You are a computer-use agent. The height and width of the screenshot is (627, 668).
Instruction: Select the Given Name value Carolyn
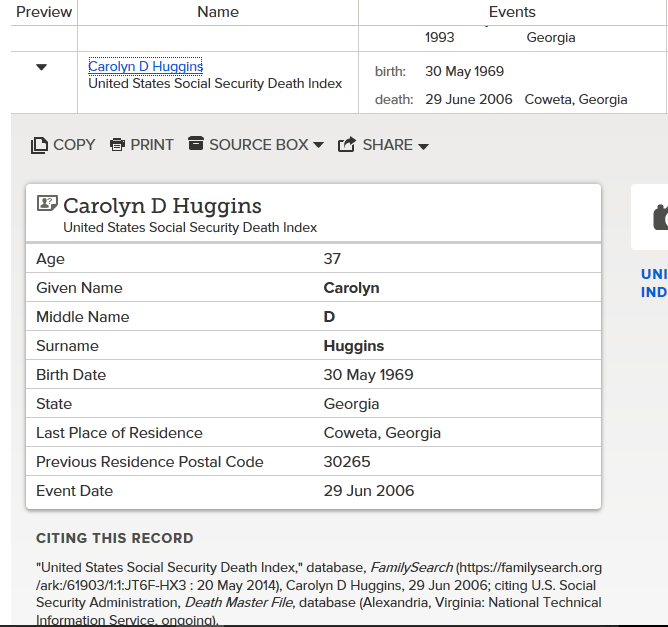(351, 288)
